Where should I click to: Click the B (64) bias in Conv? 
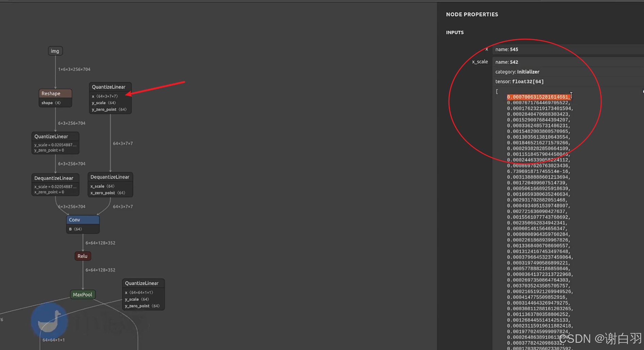(75, 229)
